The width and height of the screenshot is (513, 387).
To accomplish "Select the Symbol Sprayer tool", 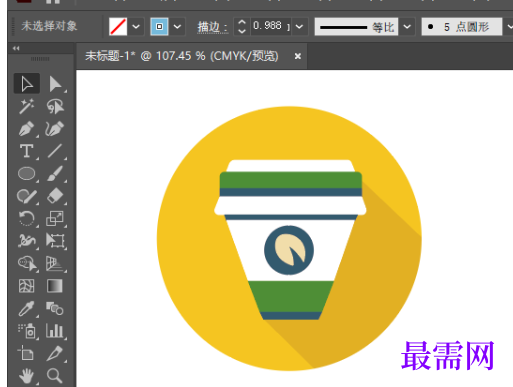I will tap(27, 331).
